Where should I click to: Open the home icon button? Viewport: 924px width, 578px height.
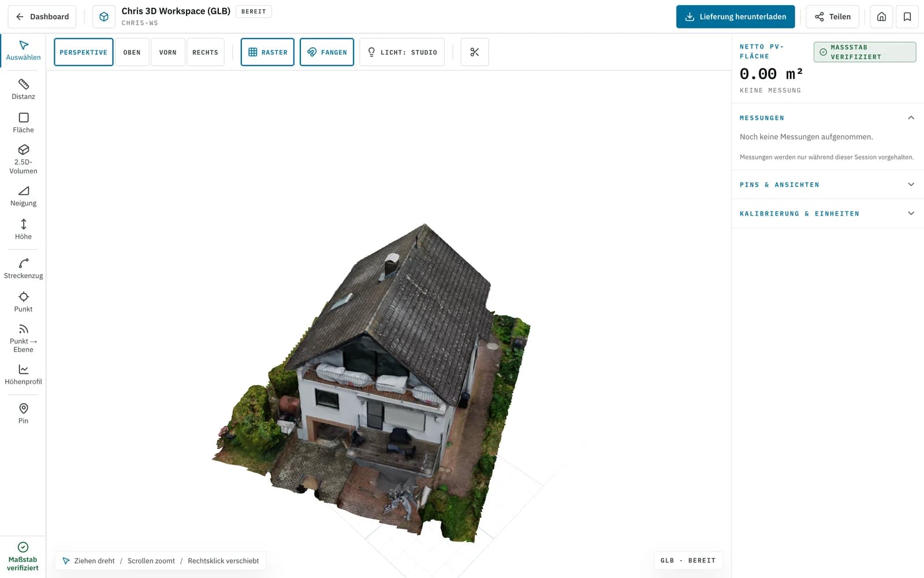pyautogui.click(x=881, y=17)
